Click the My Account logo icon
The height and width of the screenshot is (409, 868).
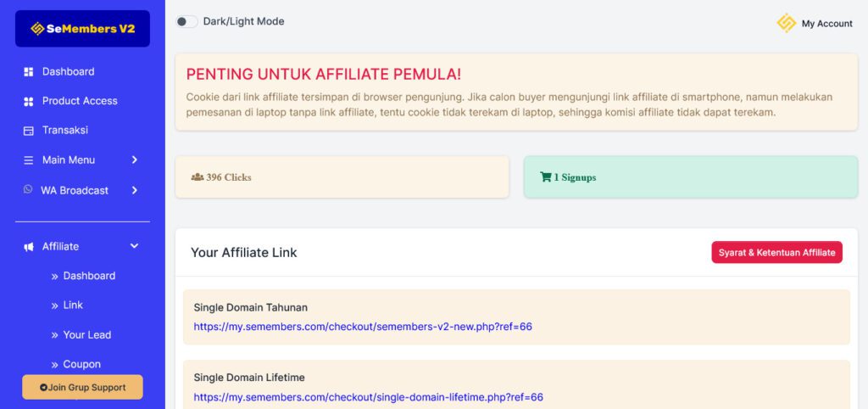(x=787, y=23)
